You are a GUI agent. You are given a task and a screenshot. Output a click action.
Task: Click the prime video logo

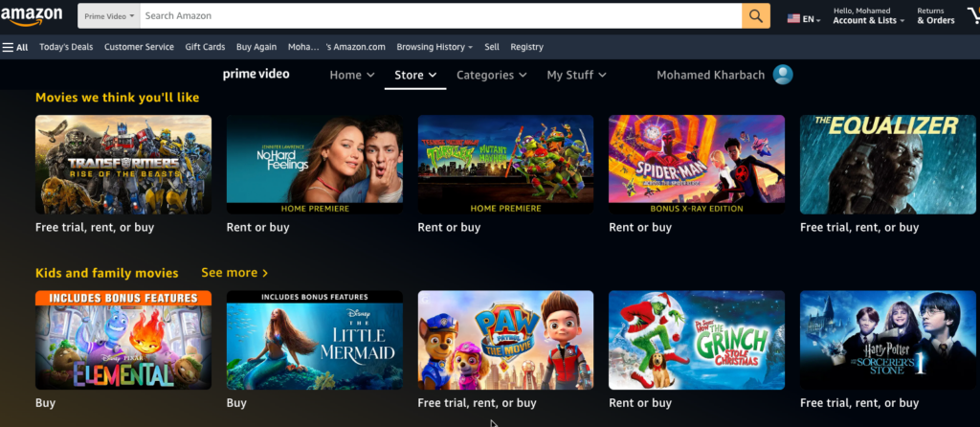256,75
